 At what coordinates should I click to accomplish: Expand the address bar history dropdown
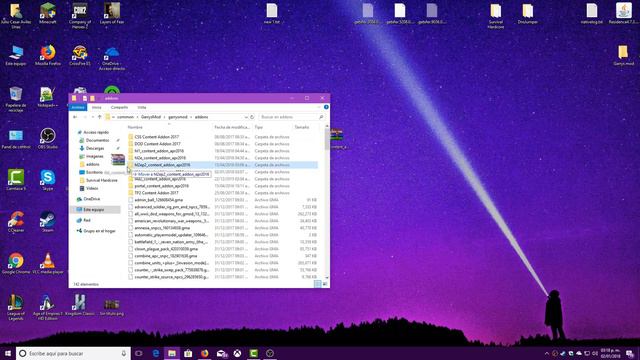click(x=246, y=117)
